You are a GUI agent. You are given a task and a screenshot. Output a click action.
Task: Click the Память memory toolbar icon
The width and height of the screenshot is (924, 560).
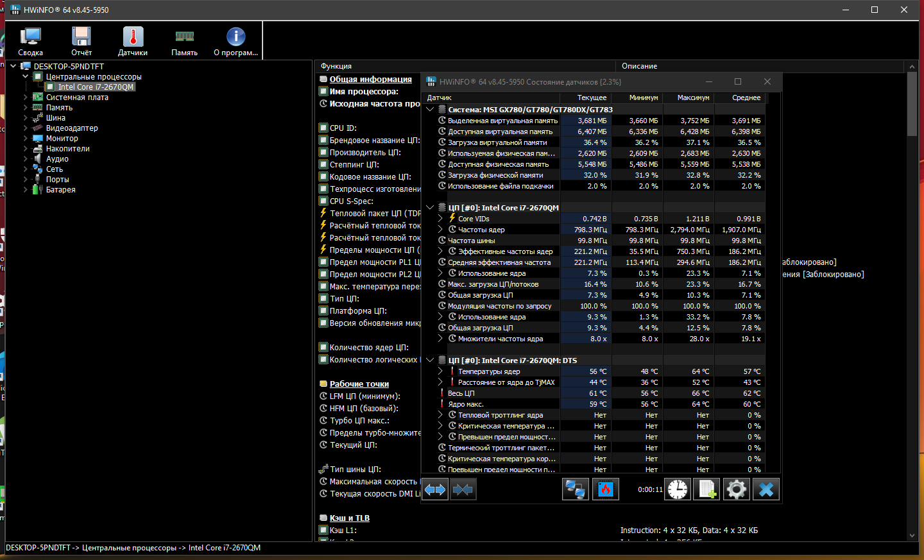(184, 41)
